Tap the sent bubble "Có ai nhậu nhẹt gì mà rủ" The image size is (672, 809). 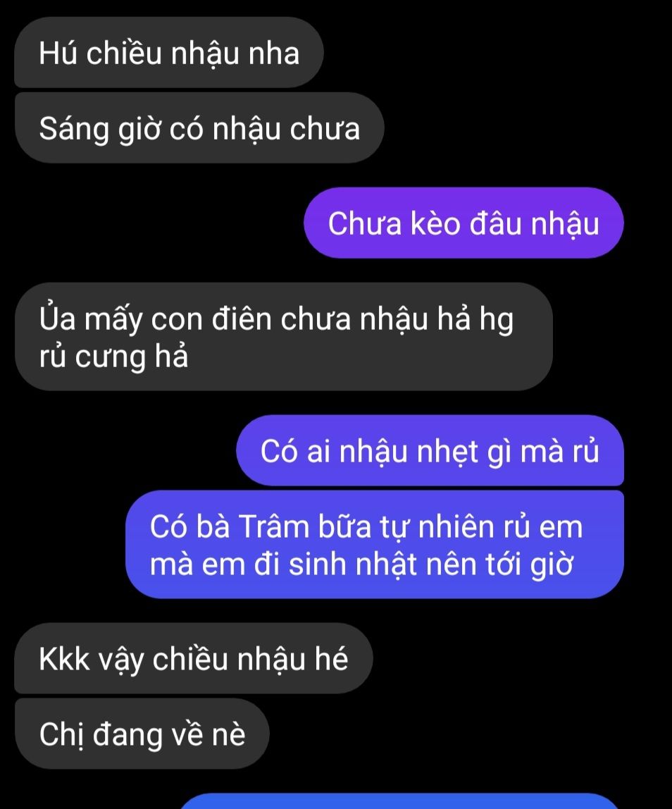430,450
